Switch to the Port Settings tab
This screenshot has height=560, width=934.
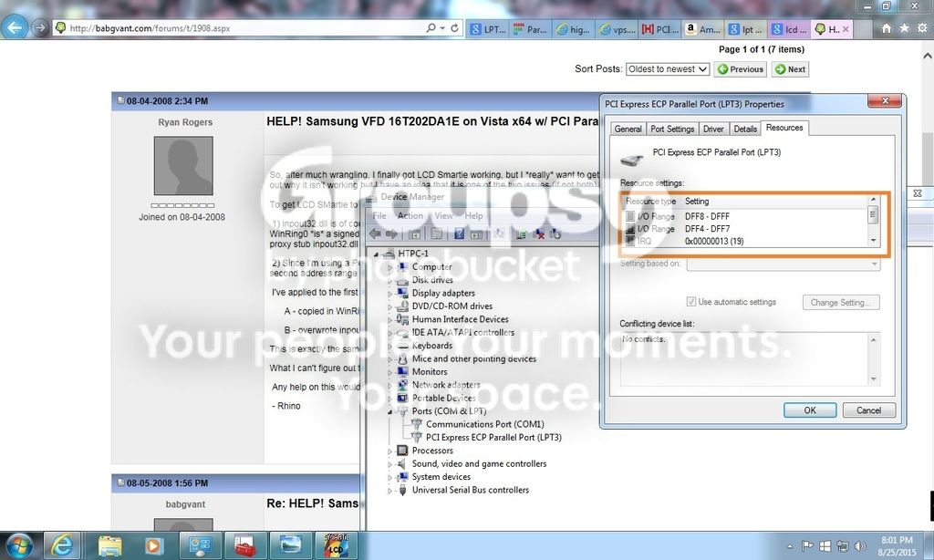point(672,129)
